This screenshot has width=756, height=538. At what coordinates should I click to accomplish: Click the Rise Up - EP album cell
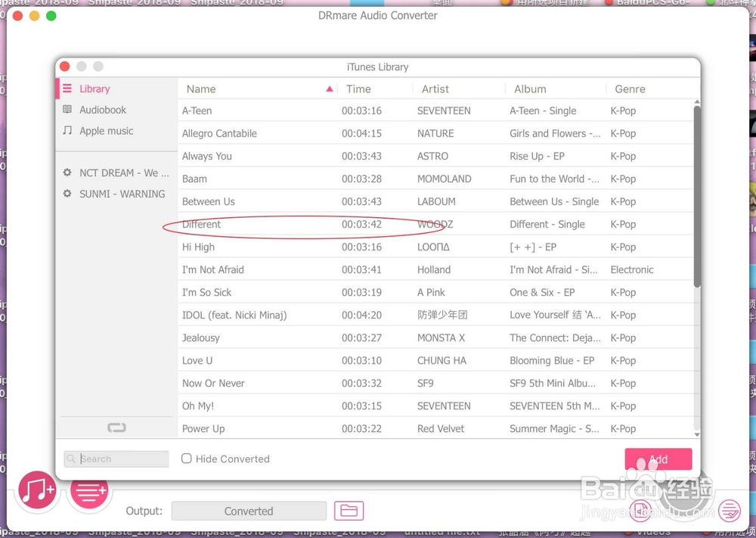point(537,157)
